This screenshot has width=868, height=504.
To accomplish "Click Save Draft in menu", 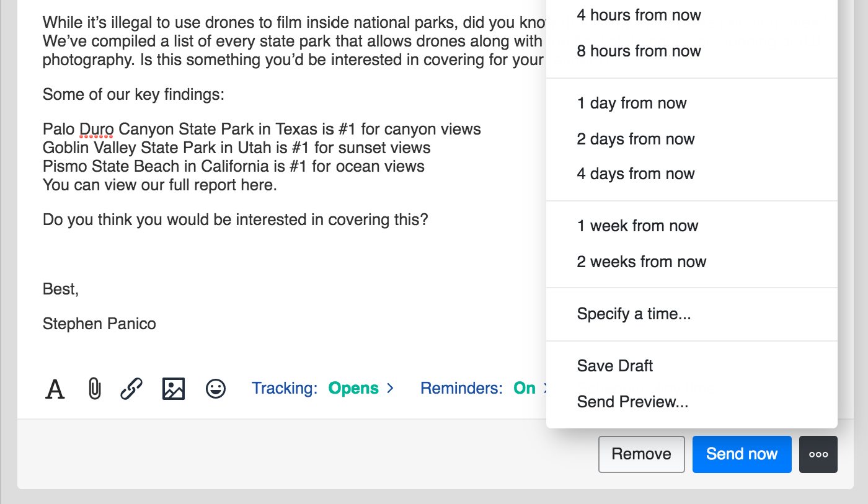I will pos(614,366).
